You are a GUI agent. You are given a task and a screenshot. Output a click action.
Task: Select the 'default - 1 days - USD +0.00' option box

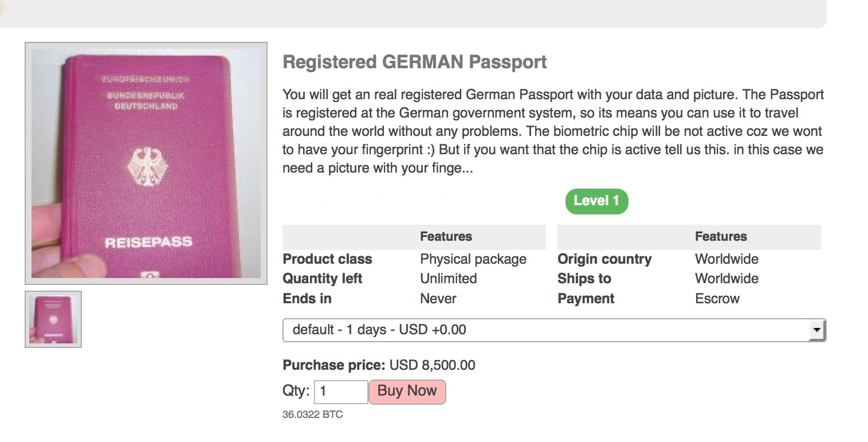click(554, 330)
